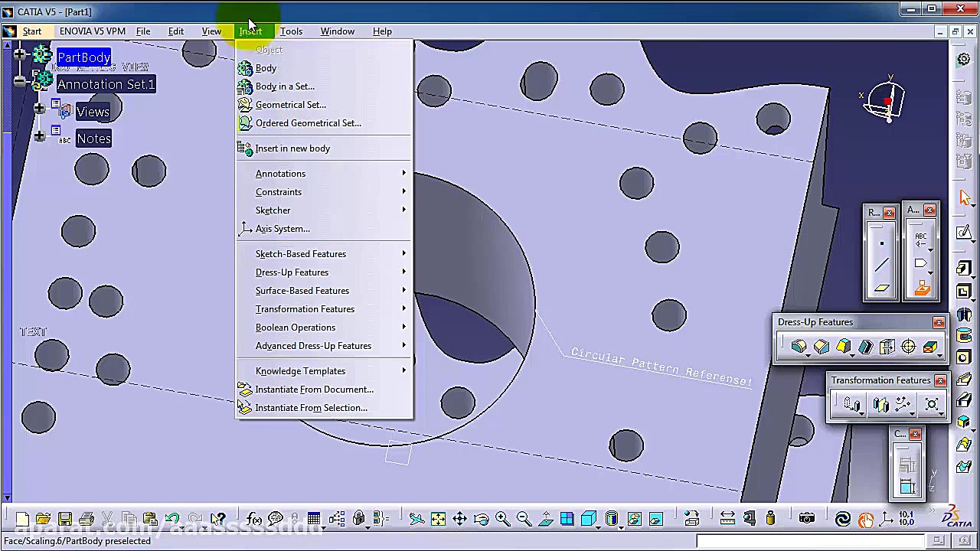Click the Fit All In icon
The image size is (980, 551).
point(438,519)
